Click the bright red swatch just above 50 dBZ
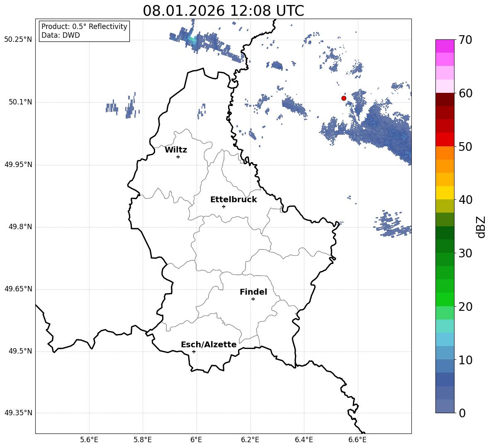 click(445, 140)
